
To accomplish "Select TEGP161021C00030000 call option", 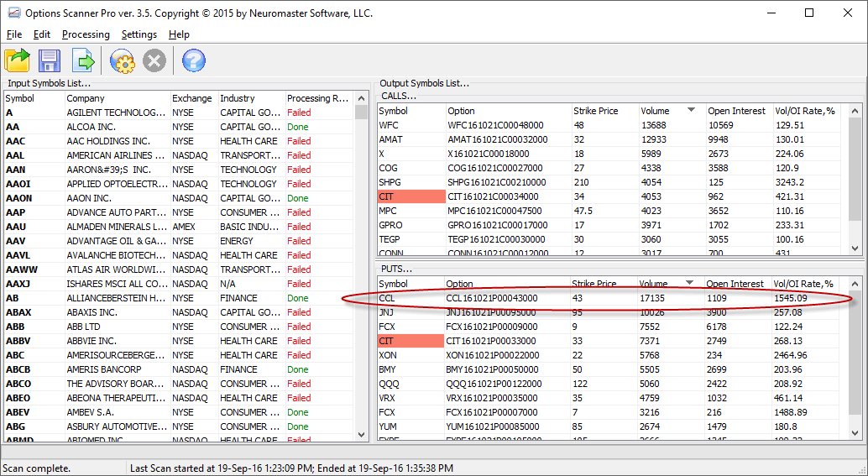I will (496, 239).
